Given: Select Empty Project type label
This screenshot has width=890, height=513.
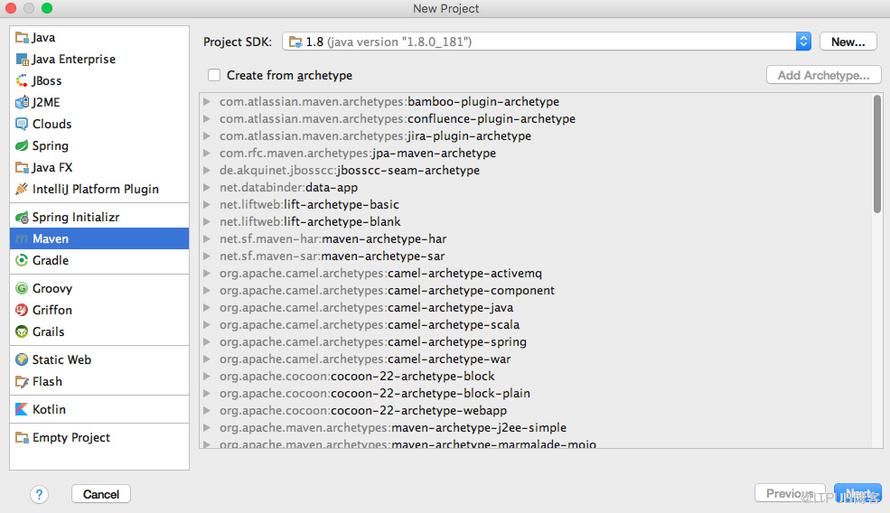Looking at the screenshot, I should click(71, 438).
